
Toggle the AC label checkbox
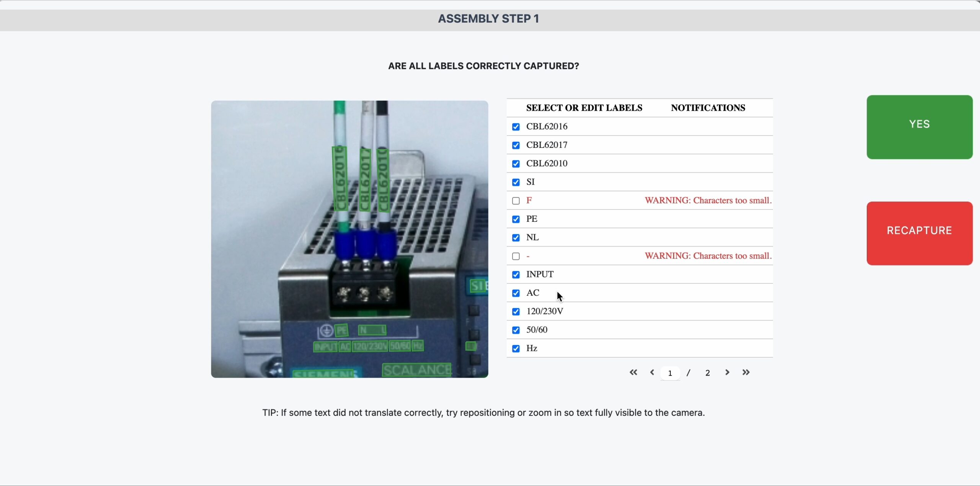coord(516,293)
